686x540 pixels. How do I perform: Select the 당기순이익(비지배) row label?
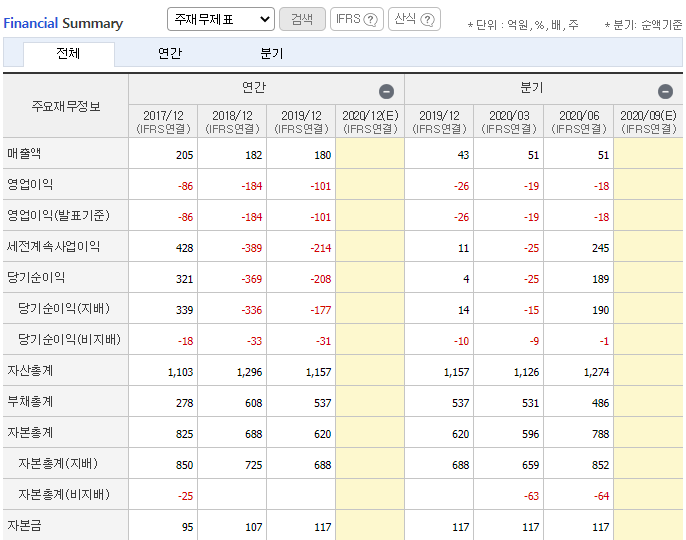point(69,340)
